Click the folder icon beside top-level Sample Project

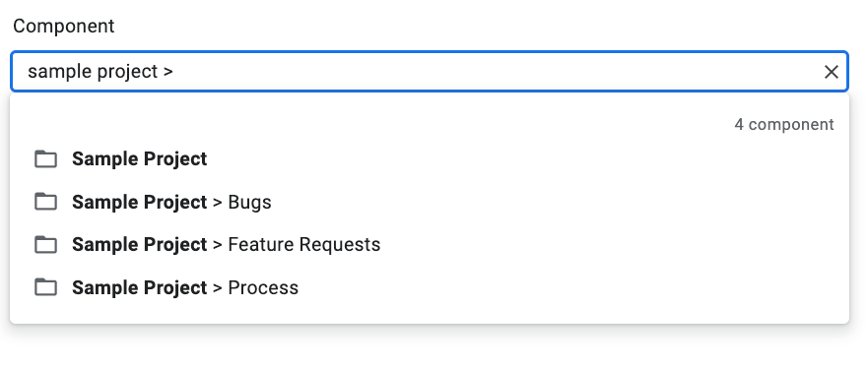(46, 158)
